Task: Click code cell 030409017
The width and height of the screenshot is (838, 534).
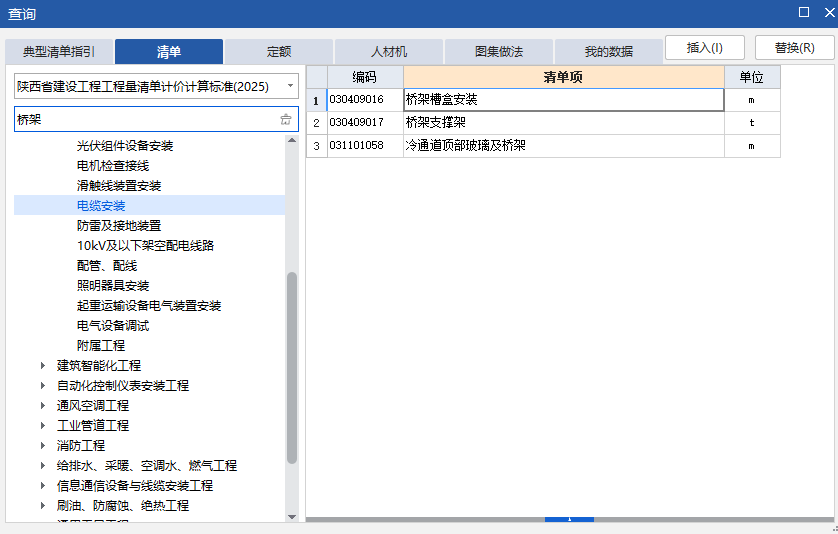Action: [x=365, y=123]
